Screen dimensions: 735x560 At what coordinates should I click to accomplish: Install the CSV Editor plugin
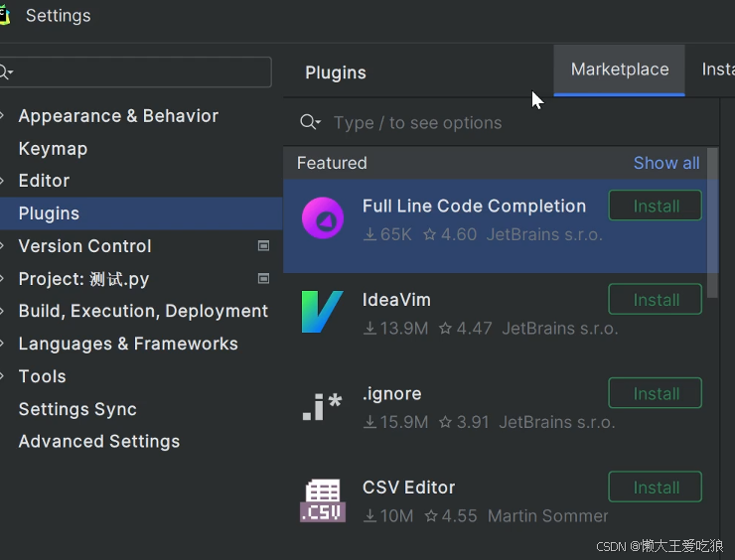point(655,487)
